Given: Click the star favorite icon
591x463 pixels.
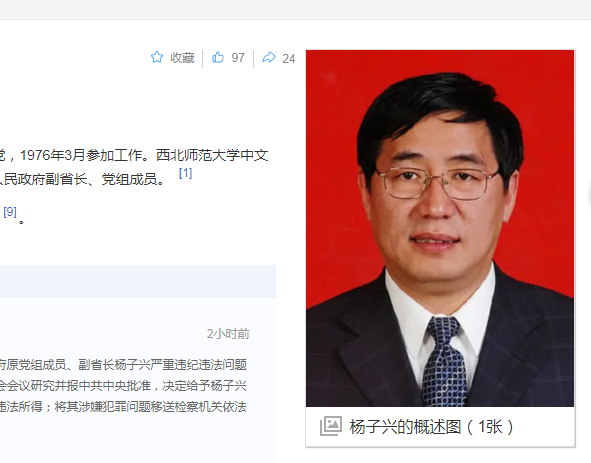Looking at the screenshot, I should pos(157,57).
